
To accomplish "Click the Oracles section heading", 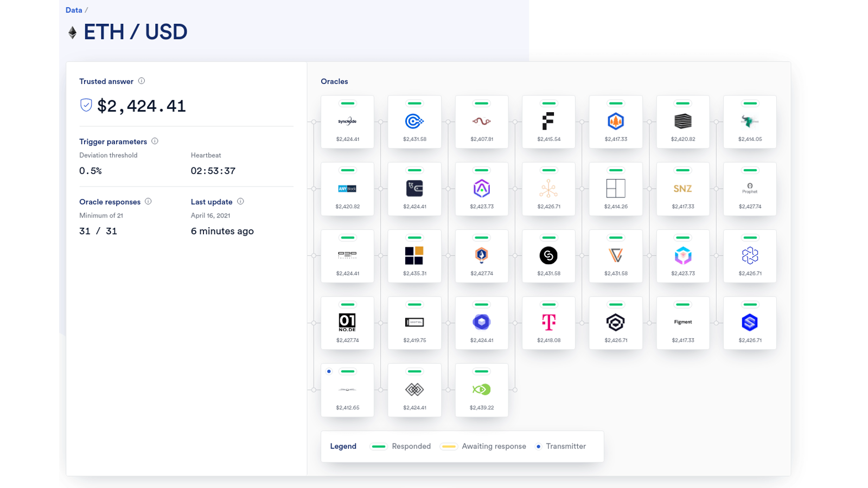I will (x=334, y=81).
